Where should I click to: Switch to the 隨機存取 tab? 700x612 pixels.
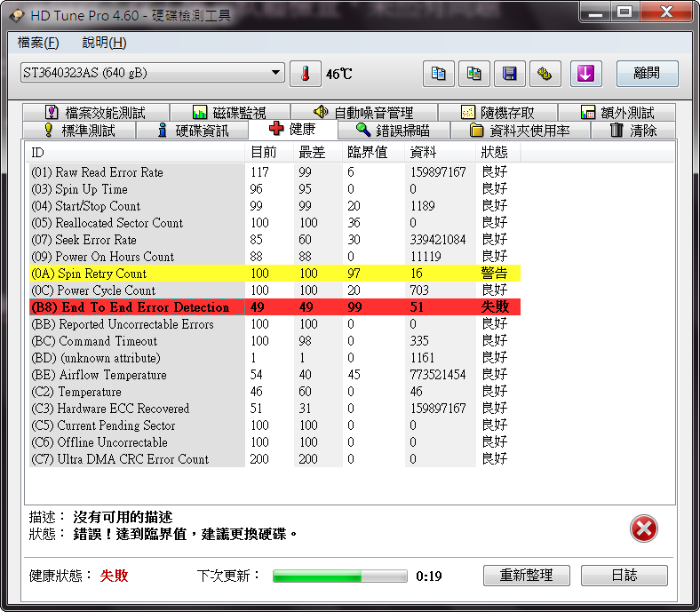pyautogui.click(x=497, y=113)
